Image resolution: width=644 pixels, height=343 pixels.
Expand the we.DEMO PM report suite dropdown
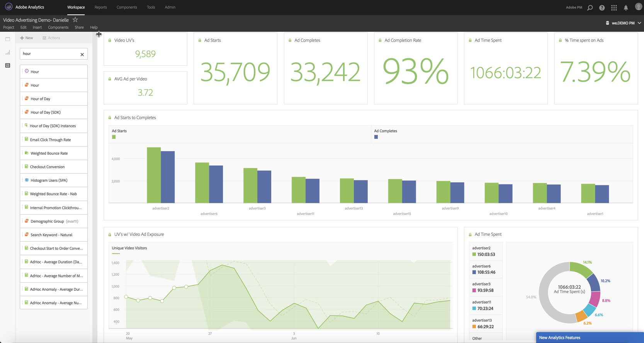(x=623, y=23)
